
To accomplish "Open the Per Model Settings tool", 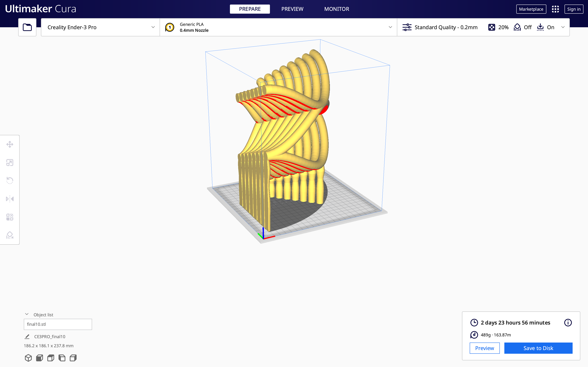I will click(x=10, y=217).
